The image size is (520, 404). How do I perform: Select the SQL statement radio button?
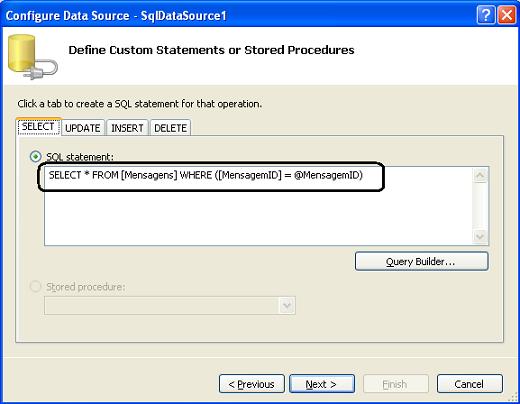click(36, 156)
